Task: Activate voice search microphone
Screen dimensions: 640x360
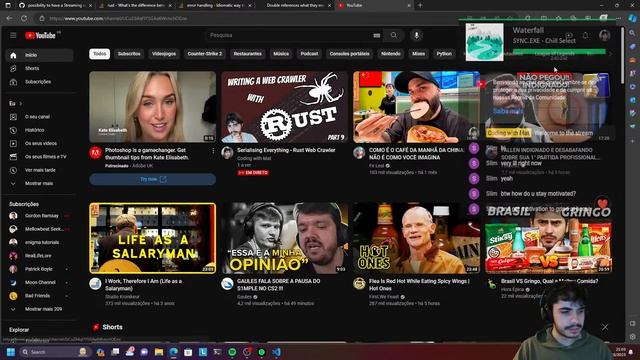Action: (x=416, y=36)
